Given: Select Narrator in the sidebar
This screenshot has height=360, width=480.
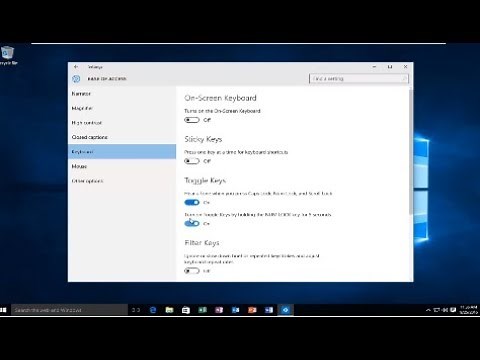Looking at the screenshot, I should pos(122,94).
